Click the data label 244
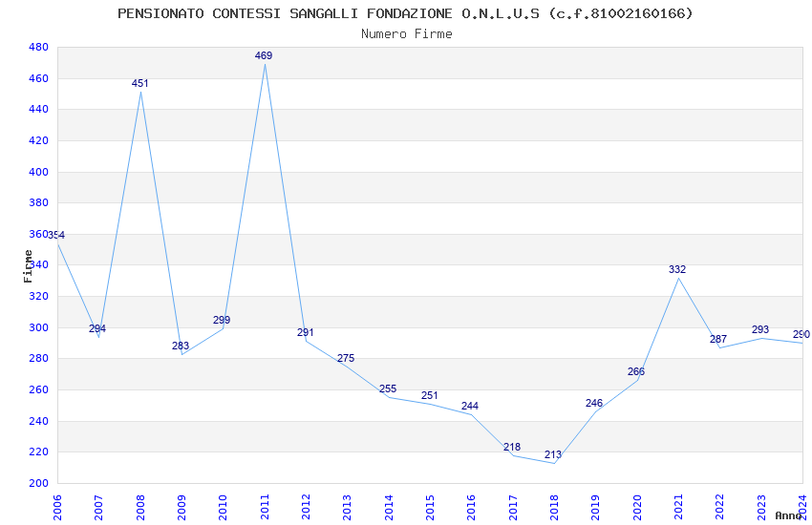The height and width of the screenshot is (525, 812). [x=470, y=406]
